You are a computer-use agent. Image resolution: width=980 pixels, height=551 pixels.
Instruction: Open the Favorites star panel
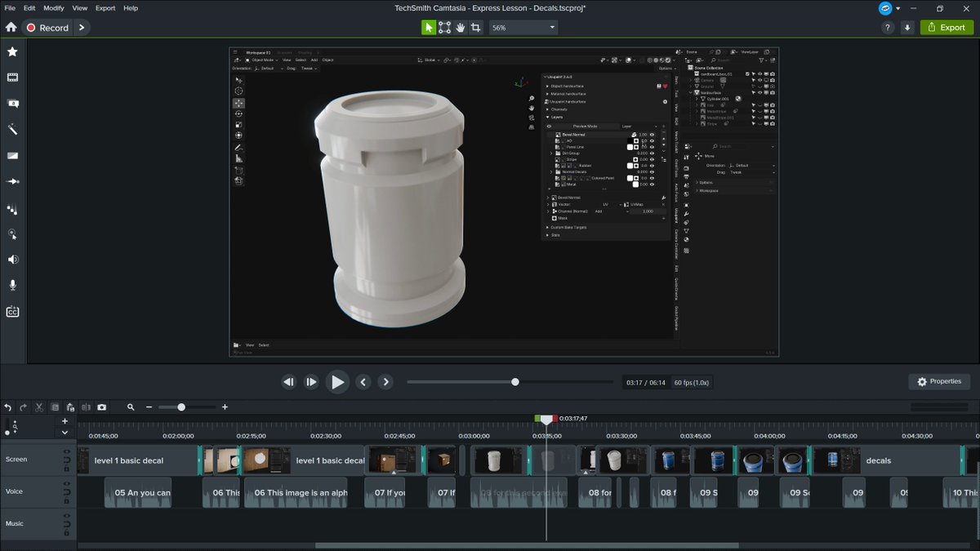(12, 51)
